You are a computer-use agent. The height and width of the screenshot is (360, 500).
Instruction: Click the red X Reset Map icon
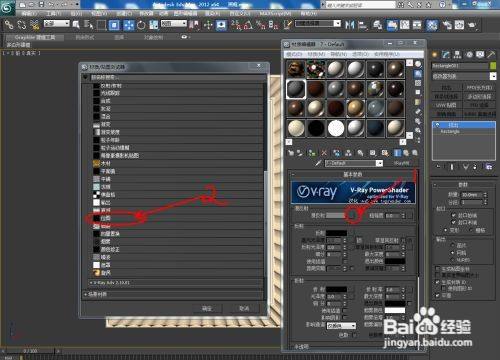click(x=324, y=153)
